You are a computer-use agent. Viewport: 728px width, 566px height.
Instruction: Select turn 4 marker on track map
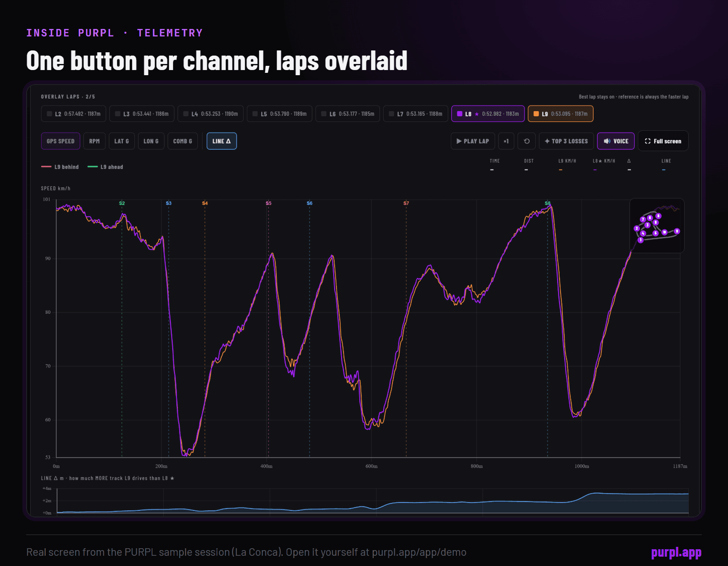[643, 233]
